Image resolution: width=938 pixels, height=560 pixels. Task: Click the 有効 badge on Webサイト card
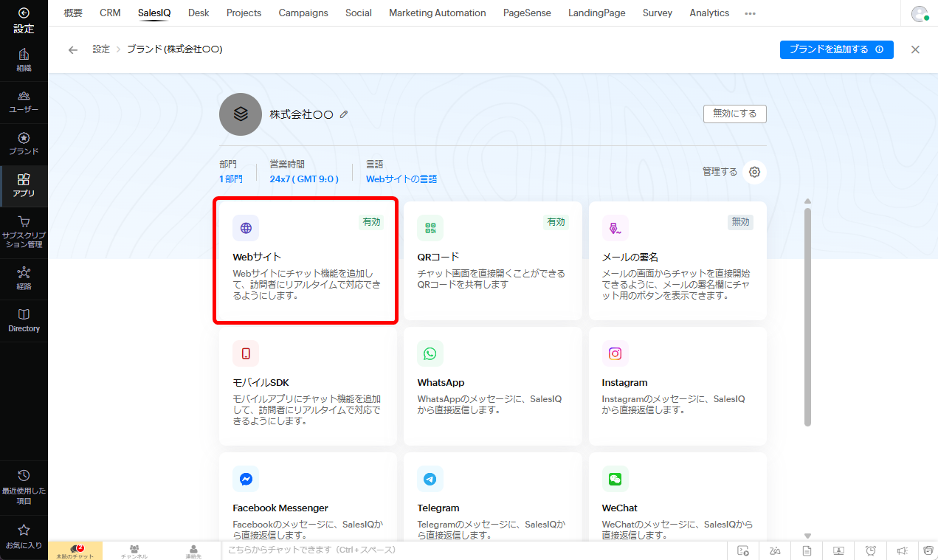(x=372, y=222)
